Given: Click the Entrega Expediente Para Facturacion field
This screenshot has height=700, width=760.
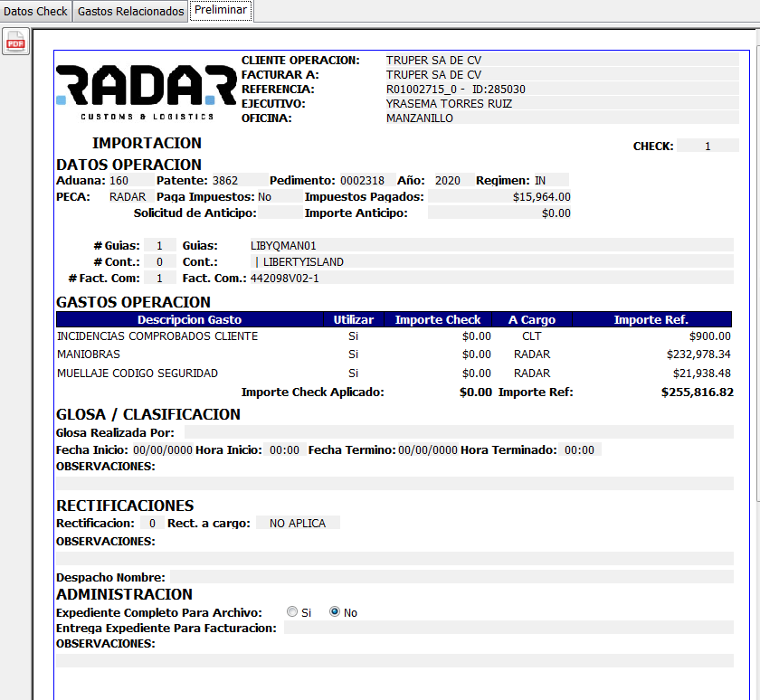Looking at the screenshot, I should (508, 628).
